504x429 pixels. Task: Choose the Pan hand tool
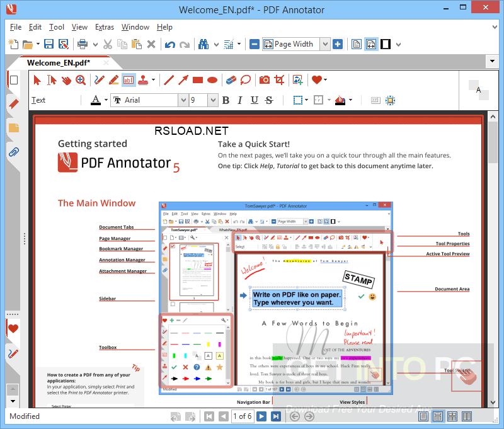pyautogui.click(x=67, y=80)
